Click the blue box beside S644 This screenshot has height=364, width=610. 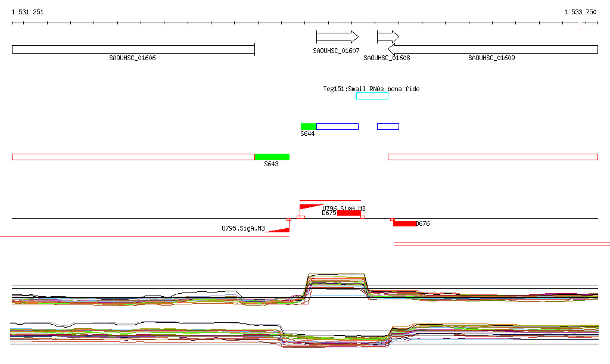click(338, 126)
